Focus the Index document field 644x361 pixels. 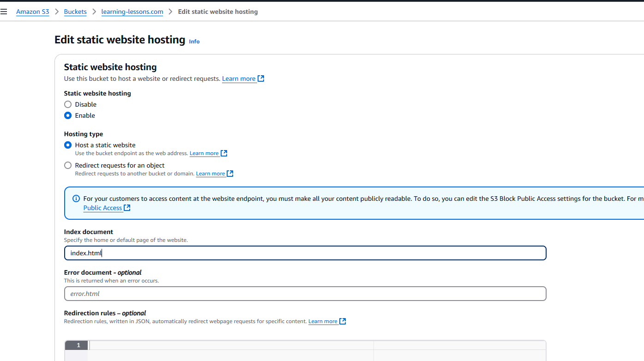point(305,253)
